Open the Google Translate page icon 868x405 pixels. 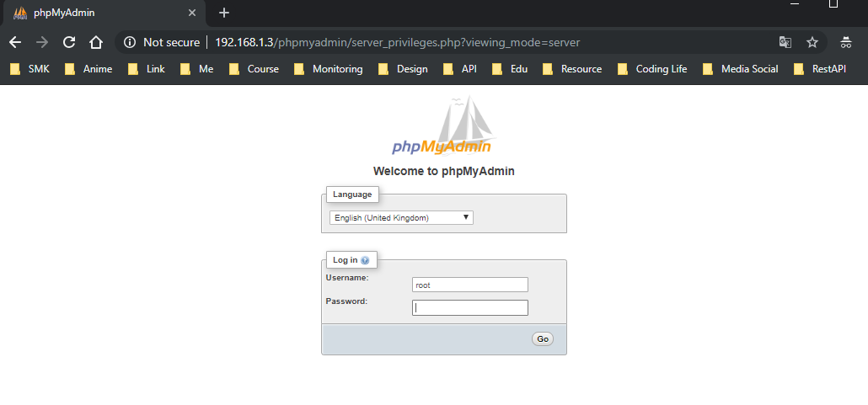click(785, 42)
